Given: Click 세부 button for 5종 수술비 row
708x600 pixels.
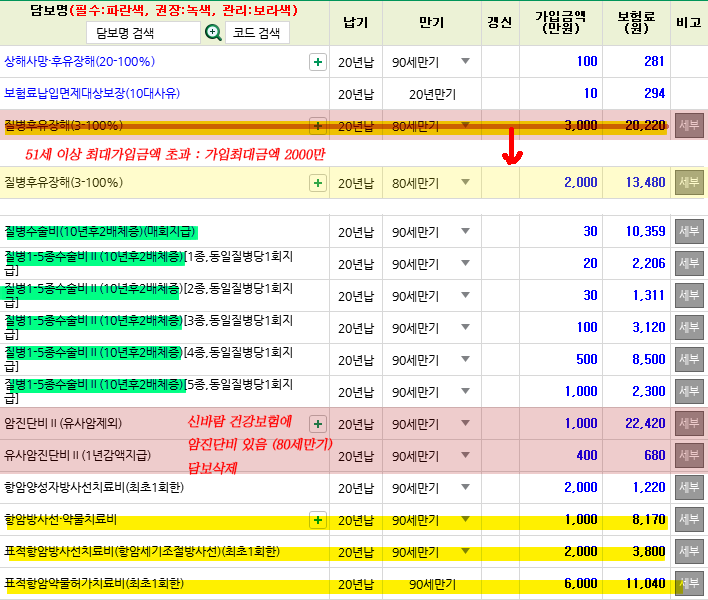Looking at the screenshot, I should [x=689, y=392].
